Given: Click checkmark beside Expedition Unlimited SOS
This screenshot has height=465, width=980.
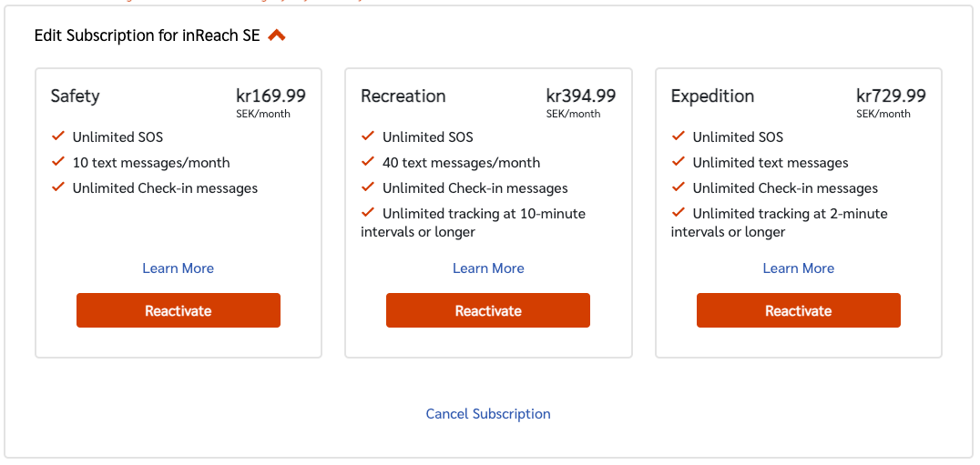Looking at the screenshot, I should point(679,136).
